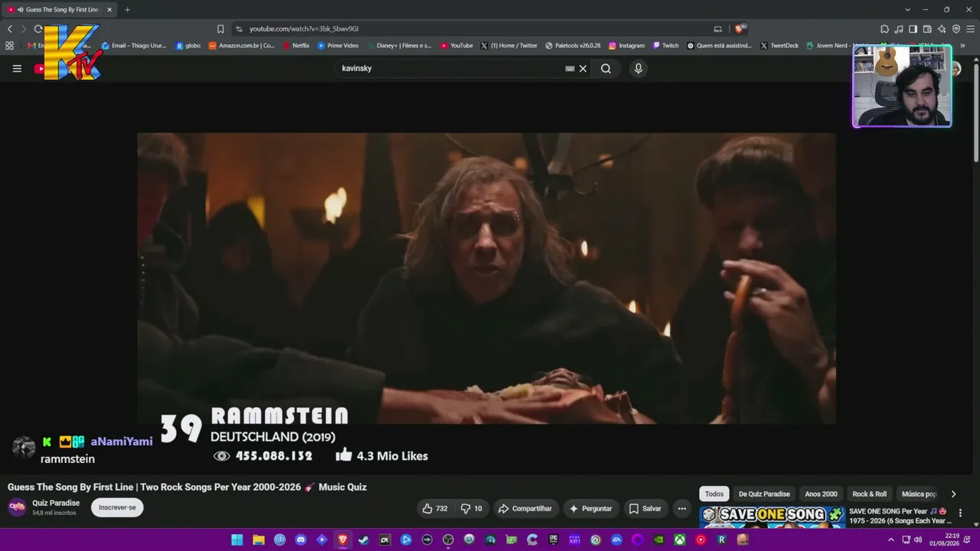Select the Todos filter chip
This screenshot has height=551, width=980.
click(x=714, y=494)
